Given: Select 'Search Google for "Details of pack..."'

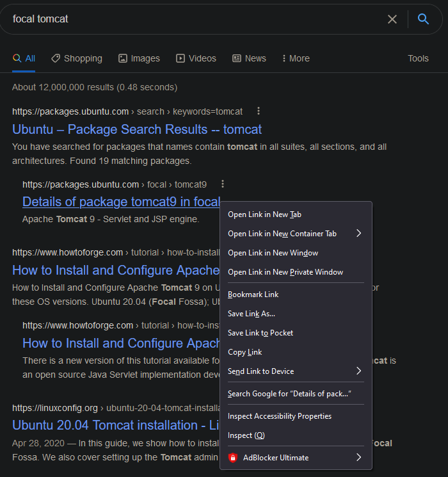Looking at the screenshot, I should [x=296, y=394].
